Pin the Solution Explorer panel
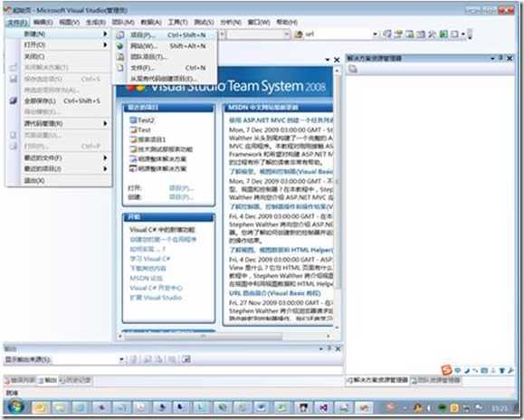The image size is (524, 420). (x=500, y=58)
